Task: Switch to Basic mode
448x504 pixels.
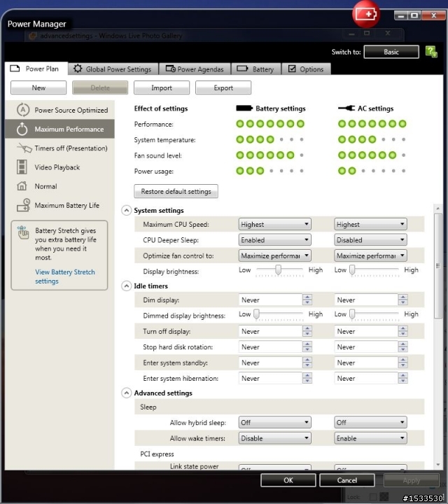Action: pyautogui.click(x=391, y=52)
